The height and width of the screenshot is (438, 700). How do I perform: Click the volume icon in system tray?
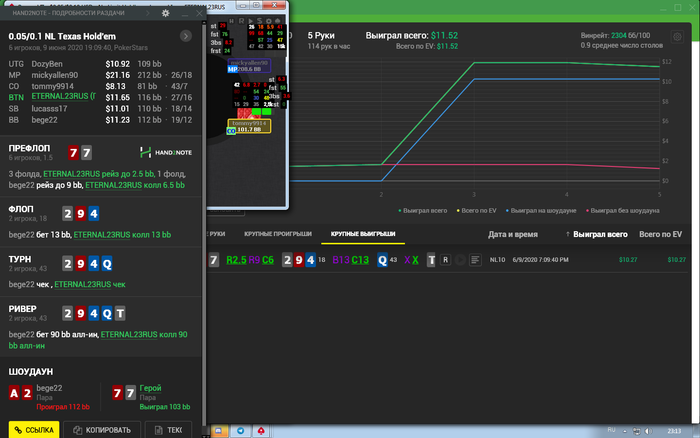pos(648,431)
